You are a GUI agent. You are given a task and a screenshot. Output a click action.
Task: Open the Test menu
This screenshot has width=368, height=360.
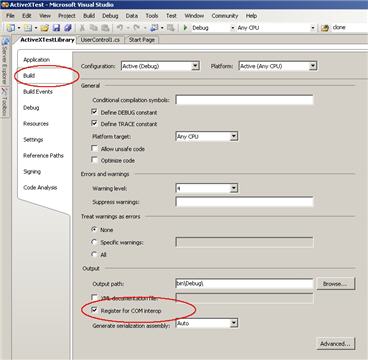point(171,16)
